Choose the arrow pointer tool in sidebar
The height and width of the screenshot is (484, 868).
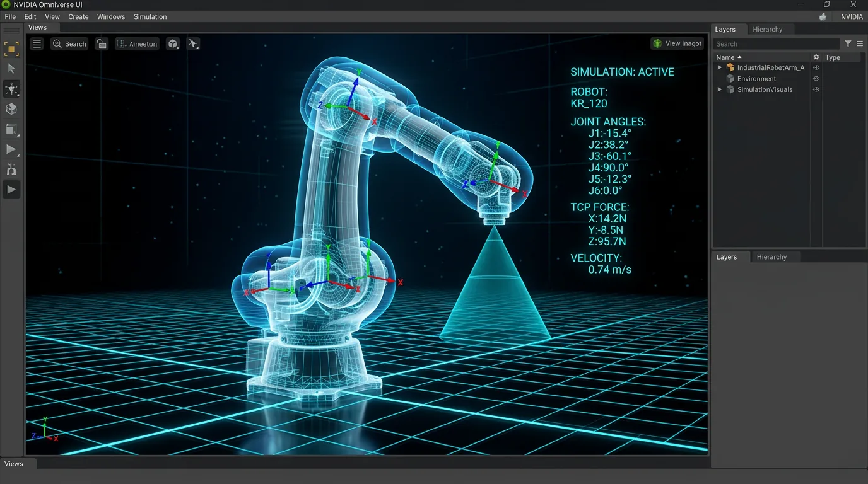(11, 69)
